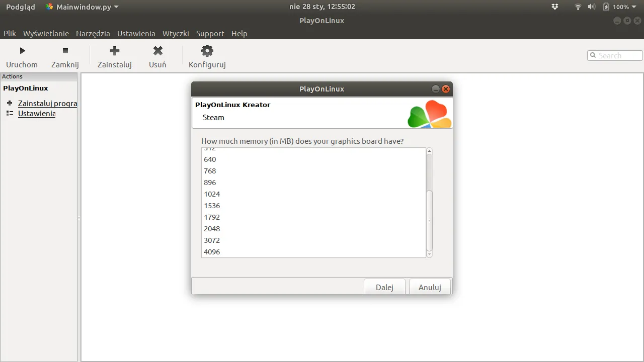
Task: Select 1536 in the memory list
Action: point(313,206)
